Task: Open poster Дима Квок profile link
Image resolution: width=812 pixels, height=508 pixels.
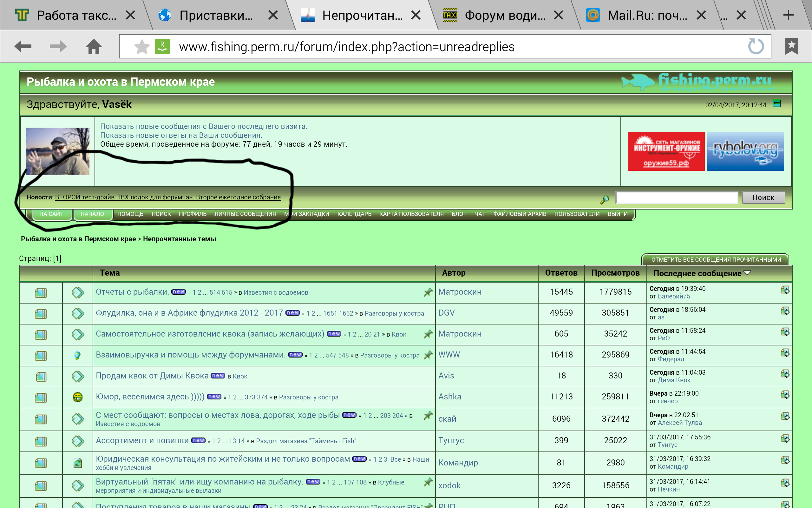Action: (x=674, y=380)
